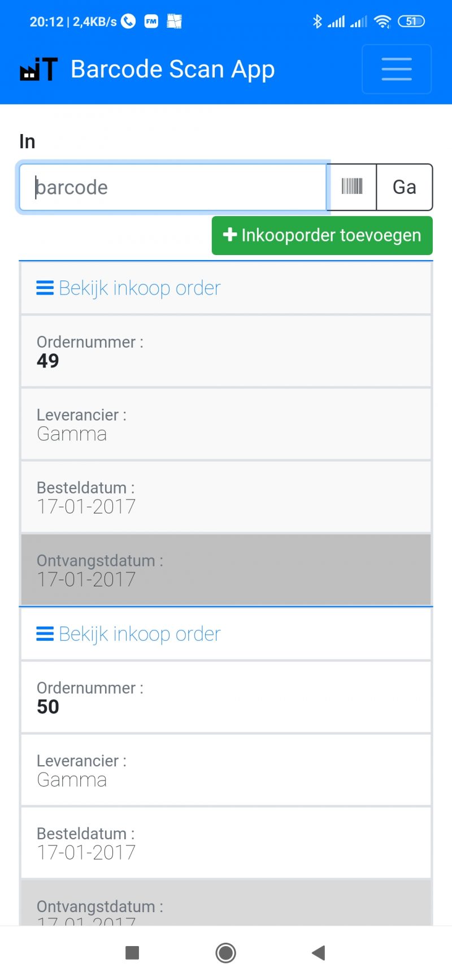Screen dimensions: 452x980
Task: Open the app's hamburger navigation menu
Action: (396, 69)
